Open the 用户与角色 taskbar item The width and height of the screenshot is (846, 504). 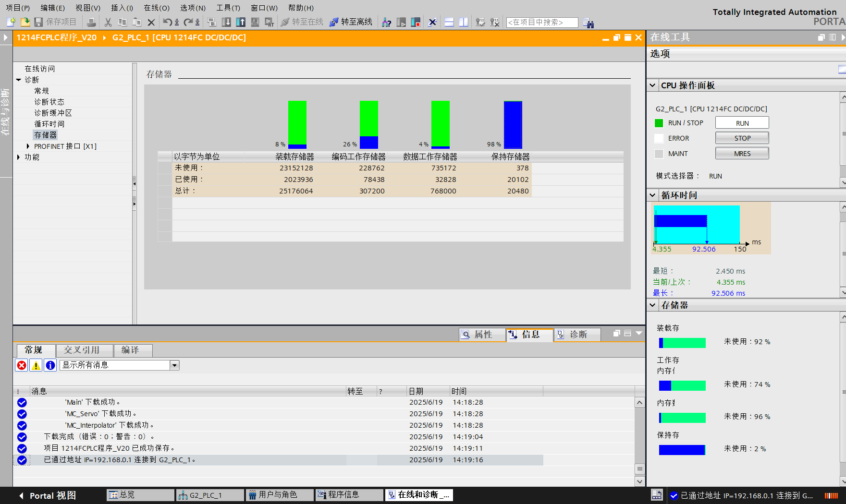click(x=280, y=495)
